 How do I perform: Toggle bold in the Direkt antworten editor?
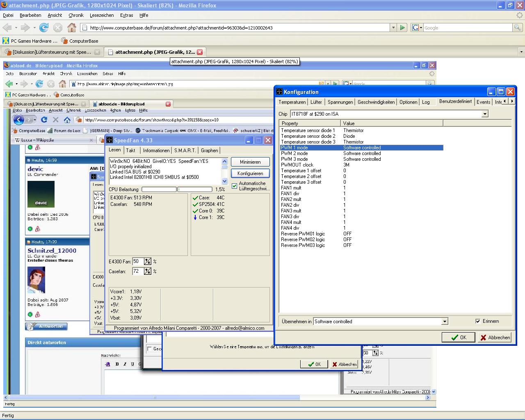coord(117,364)
